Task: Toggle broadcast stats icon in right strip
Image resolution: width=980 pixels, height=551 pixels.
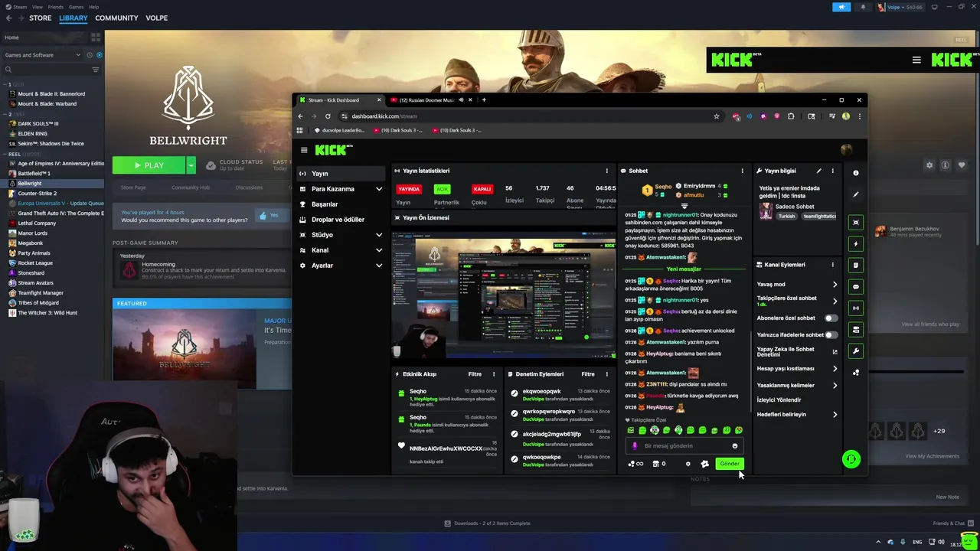Action: [x=856, y=308]
